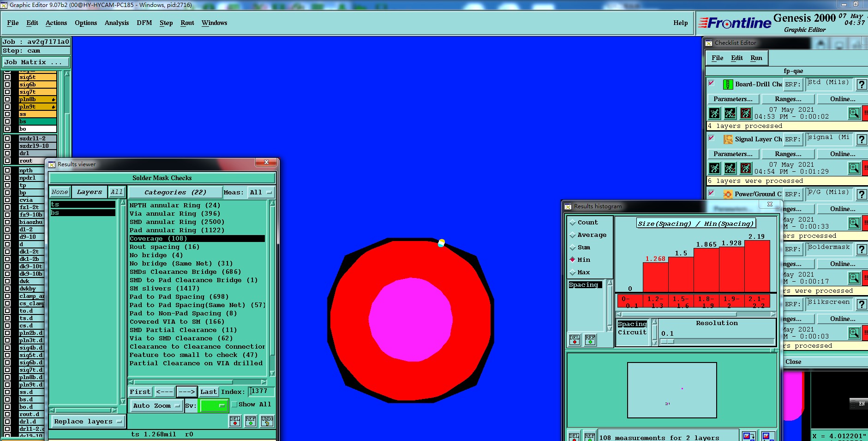Click the red histogram bar labeled 2.19

757,266
